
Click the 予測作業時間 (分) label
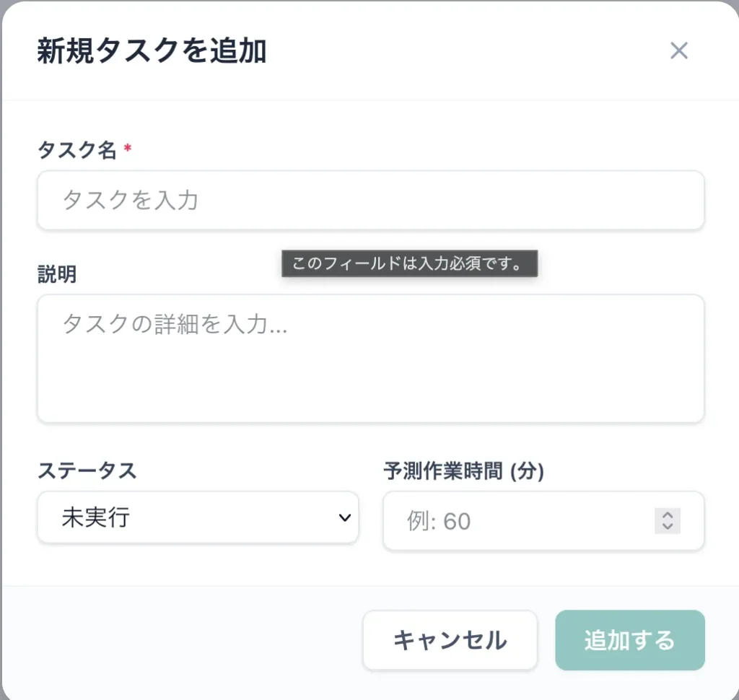tap(463, 471)
